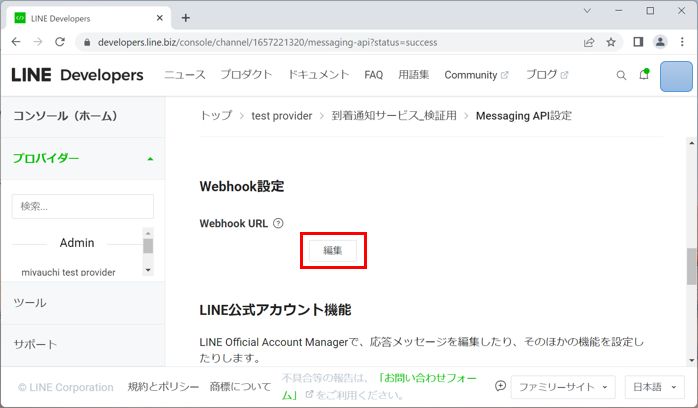Open Community external link
Viewport: 698px width, 408px height.
click(476, 75)
